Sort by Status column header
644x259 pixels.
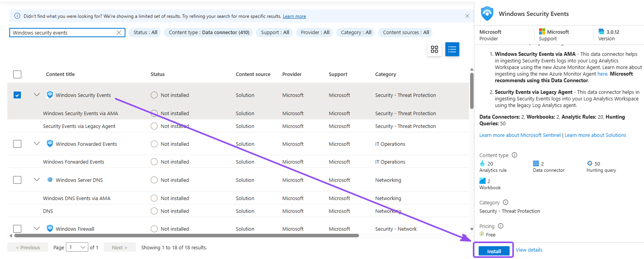coord(158,74)
